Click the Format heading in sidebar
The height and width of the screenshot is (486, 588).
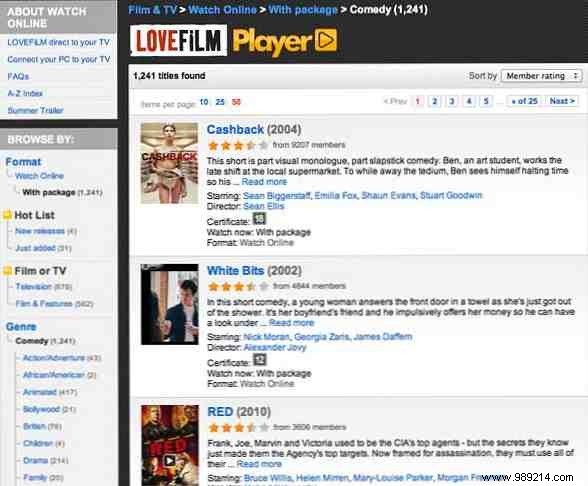click(x=23, y=162)
